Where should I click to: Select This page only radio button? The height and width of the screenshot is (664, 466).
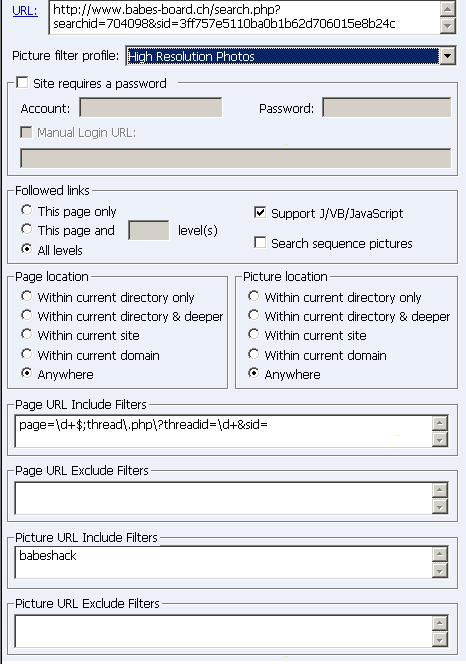point(27,210)
